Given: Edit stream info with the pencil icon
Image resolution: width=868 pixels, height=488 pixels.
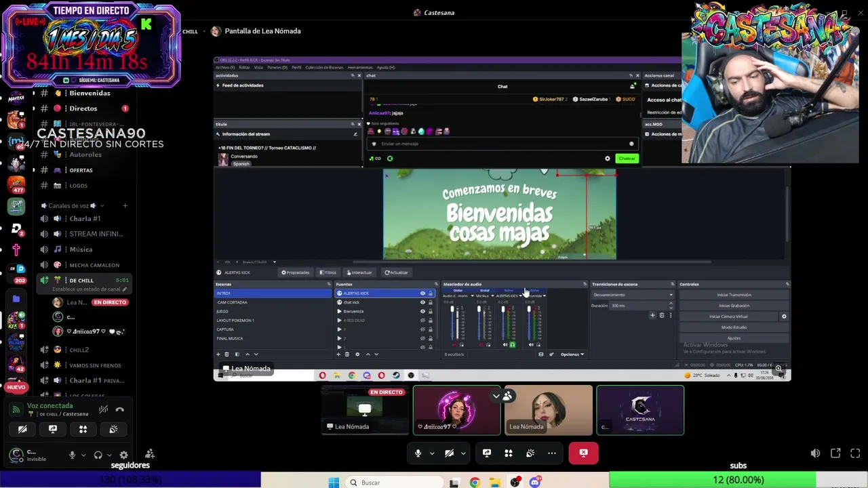Looking at the screenshot, I should point(355,134).
